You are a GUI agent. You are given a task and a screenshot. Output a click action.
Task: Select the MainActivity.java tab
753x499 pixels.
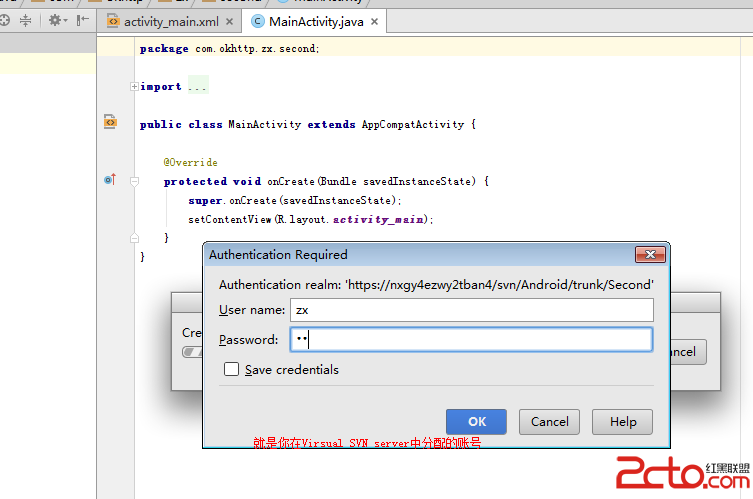[316, 22]
